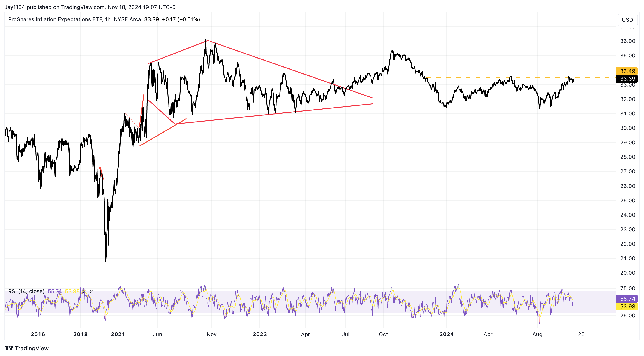644x356 pixels.
Task: Click the 26.00 price scale label
Action: pos(628,186)
